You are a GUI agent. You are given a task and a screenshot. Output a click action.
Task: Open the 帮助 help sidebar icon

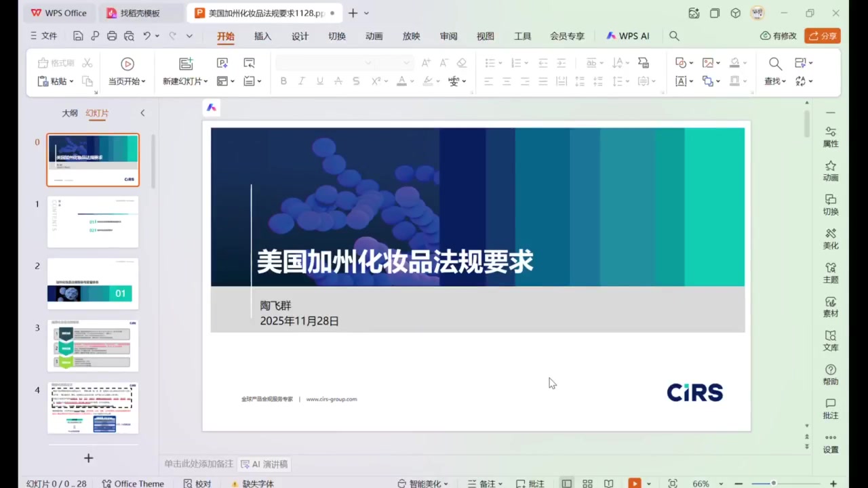pos(831,373)
